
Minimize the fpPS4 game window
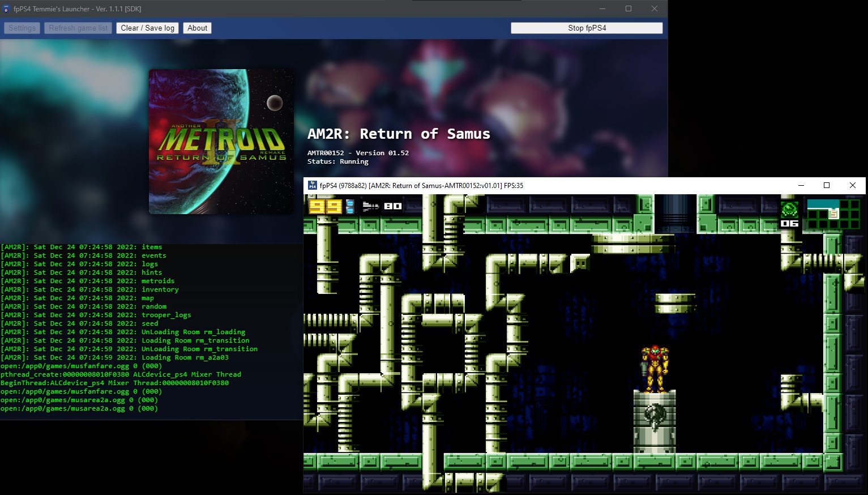(x=801, y=185)
